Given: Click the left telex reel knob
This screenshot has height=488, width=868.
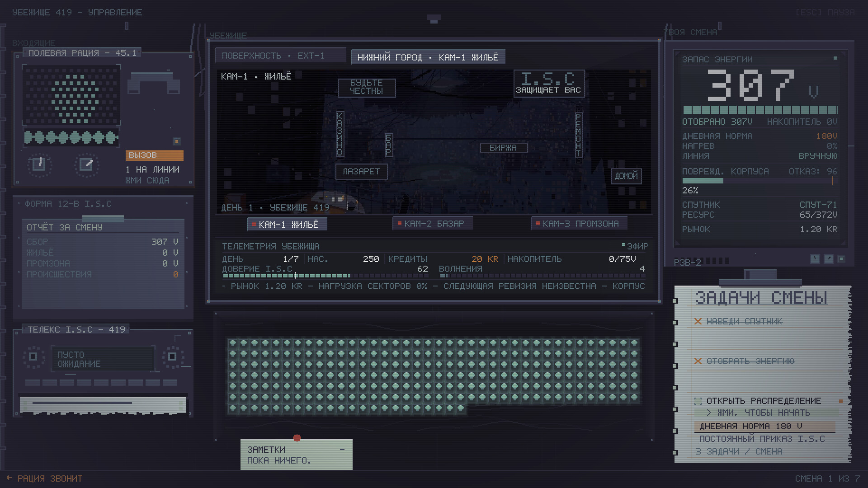Looking at the screenshot, I should (x=33, y=357).
